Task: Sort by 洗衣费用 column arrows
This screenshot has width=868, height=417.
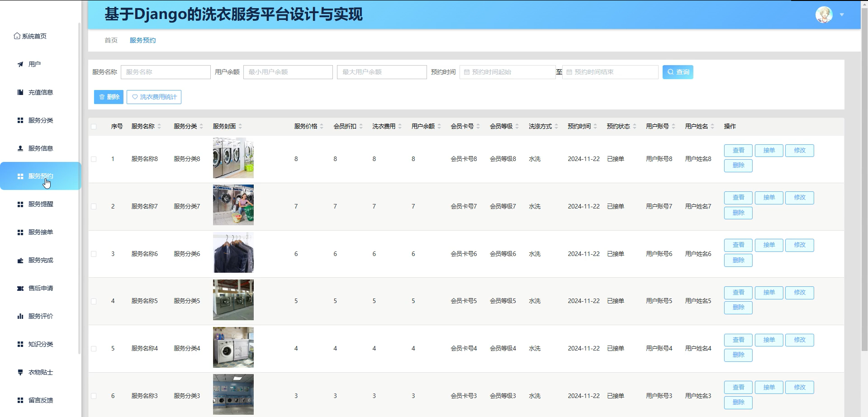Action: [x=400, y=127]
